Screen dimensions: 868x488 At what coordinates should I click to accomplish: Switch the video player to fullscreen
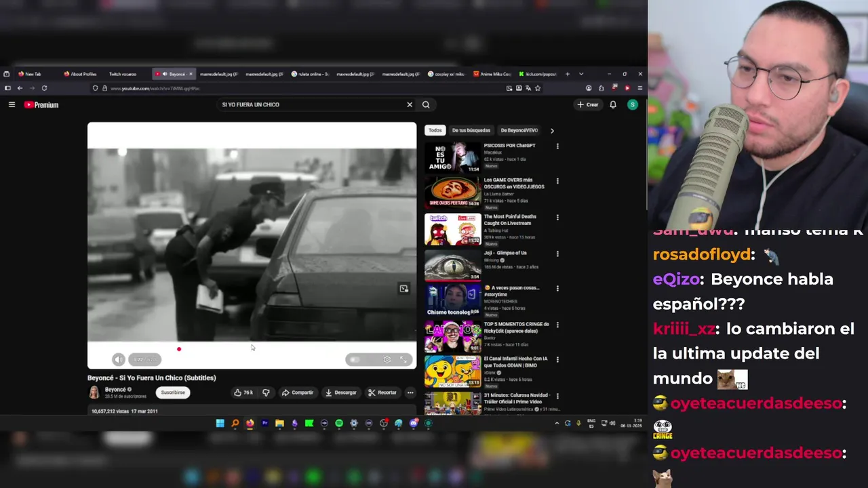tap(403, 359)
